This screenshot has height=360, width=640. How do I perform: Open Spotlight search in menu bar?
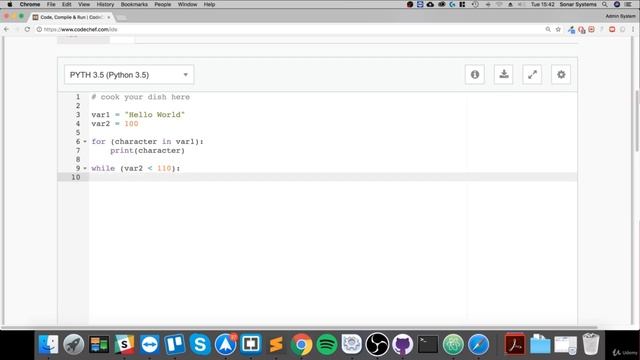604,4
